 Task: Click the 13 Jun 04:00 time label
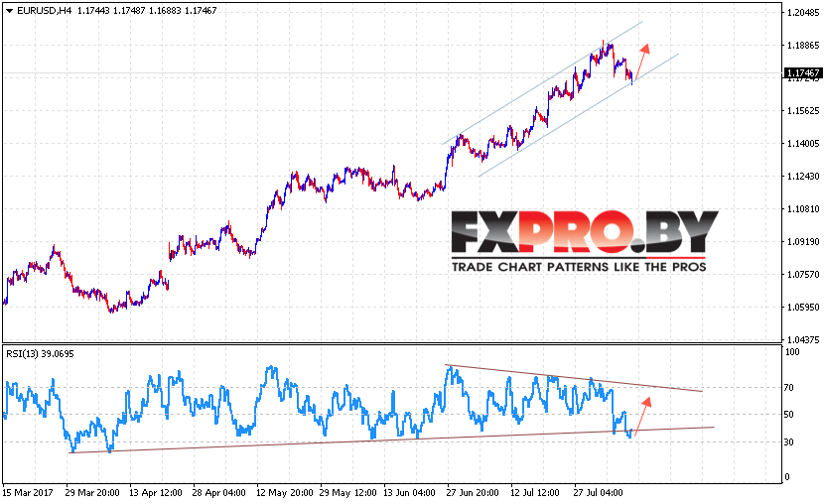pos(409,493)
